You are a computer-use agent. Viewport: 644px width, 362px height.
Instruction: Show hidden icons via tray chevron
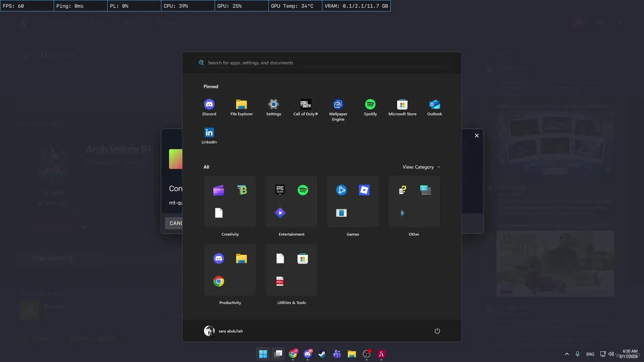[x=567, y=354]
